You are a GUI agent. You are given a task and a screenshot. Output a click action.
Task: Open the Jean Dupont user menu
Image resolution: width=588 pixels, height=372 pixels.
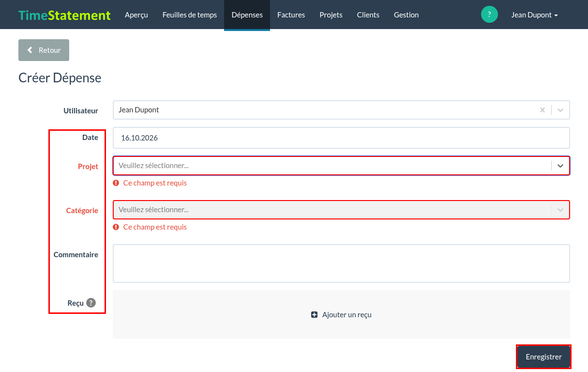pos(534,15)
